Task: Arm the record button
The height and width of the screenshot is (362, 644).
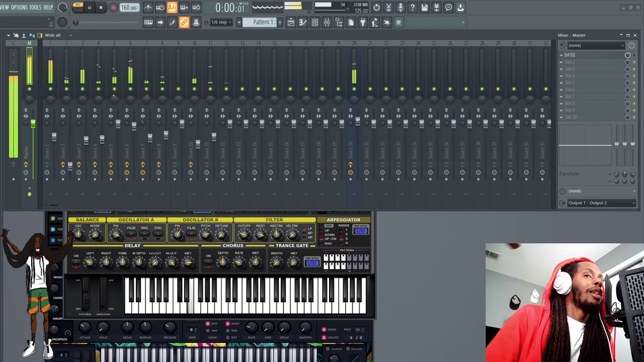Action: [113, 8]
